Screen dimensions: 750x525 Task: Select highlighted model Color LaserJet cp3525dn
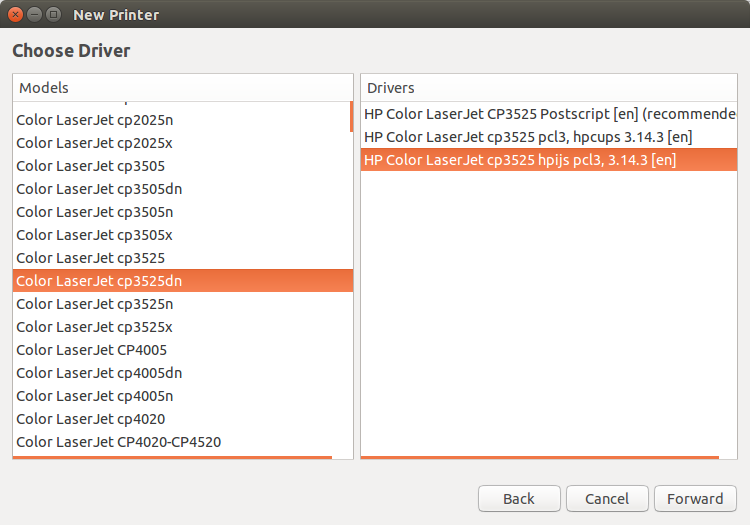pos(183,281)
